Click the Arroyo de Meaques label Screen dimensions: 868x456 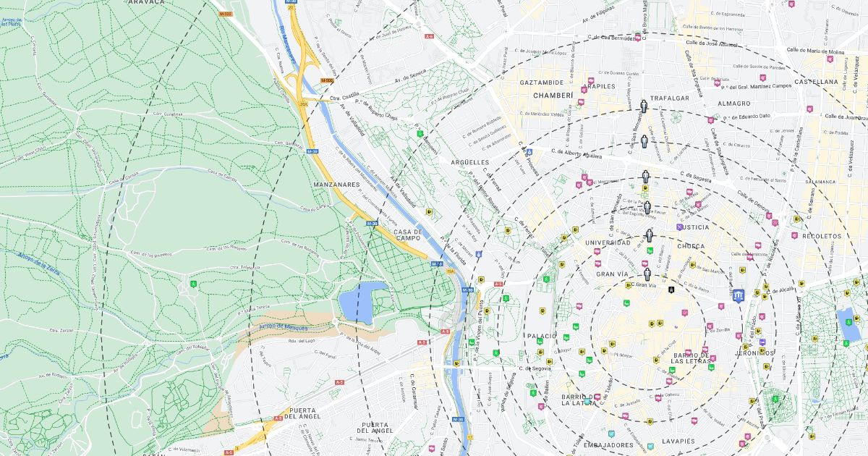coord(282,327)
